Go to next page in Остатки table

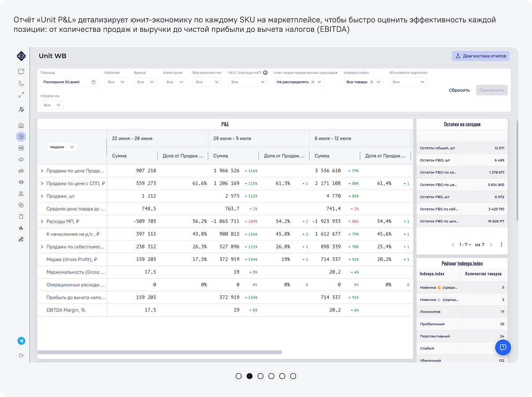coord(491,245)
